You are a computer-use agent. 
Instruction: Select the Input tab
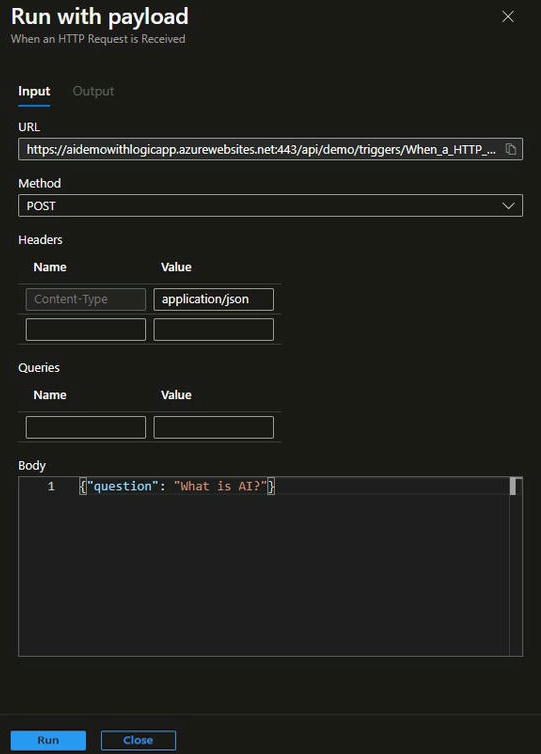point(34,91)
